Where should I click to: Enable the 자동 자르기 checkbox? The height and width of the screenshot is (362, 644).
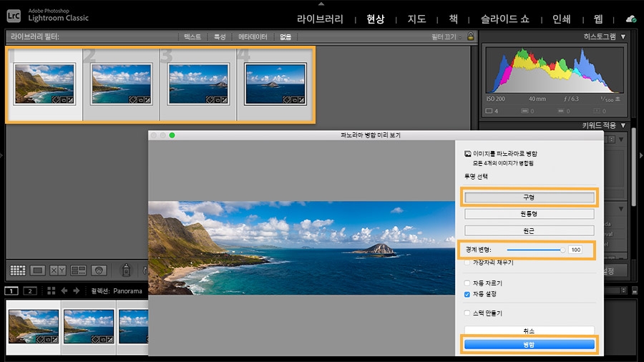pos(467,283)
